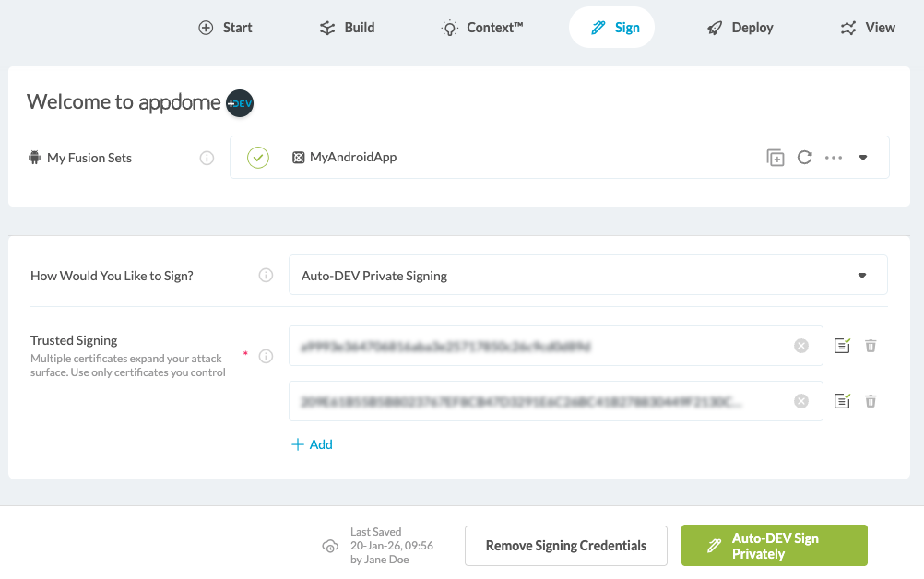The image size is (924, 579).
Task: Go to the Context tab
Action: pos(482,28)
